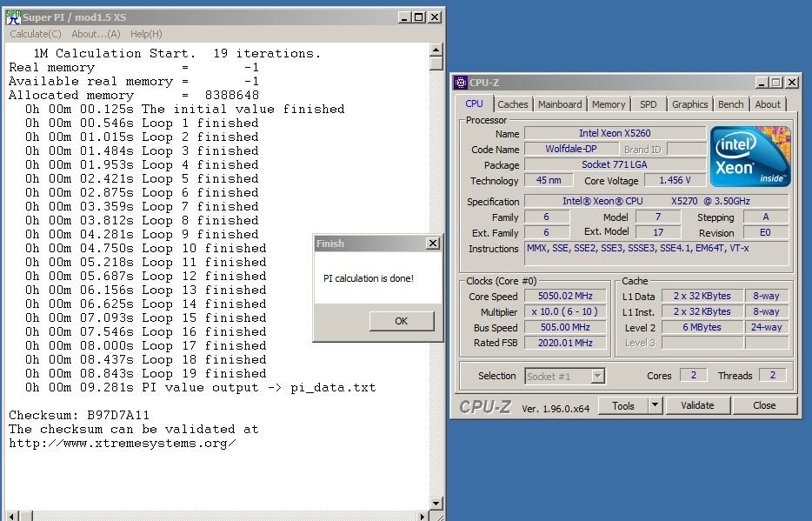Click the Name field showing Intel Xeon X5260

(615, 133)
